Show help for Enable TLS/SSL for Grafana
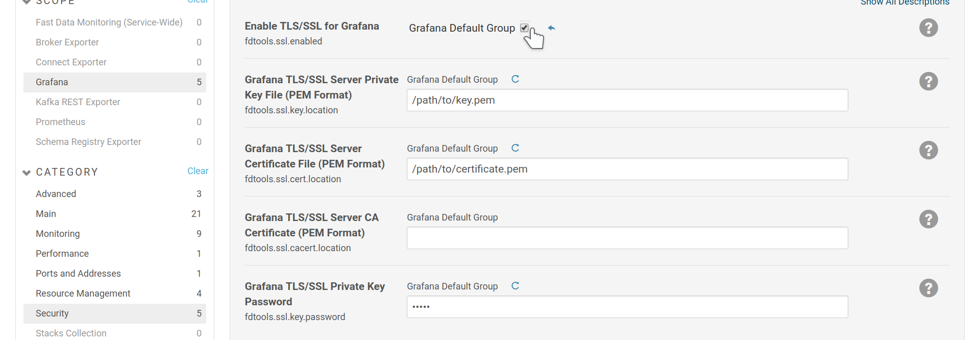 pyautogui.click(x=928, y=28)
